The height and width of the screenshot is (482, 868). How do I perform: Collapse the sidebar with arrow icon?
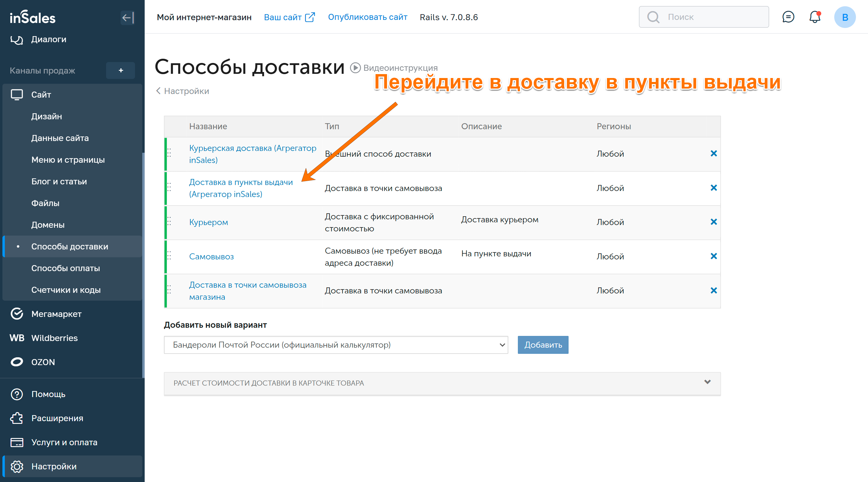click(127, 17)
